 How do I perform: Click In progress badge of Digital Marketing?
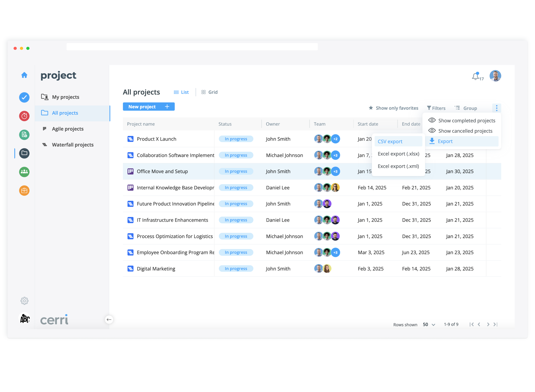236,269
